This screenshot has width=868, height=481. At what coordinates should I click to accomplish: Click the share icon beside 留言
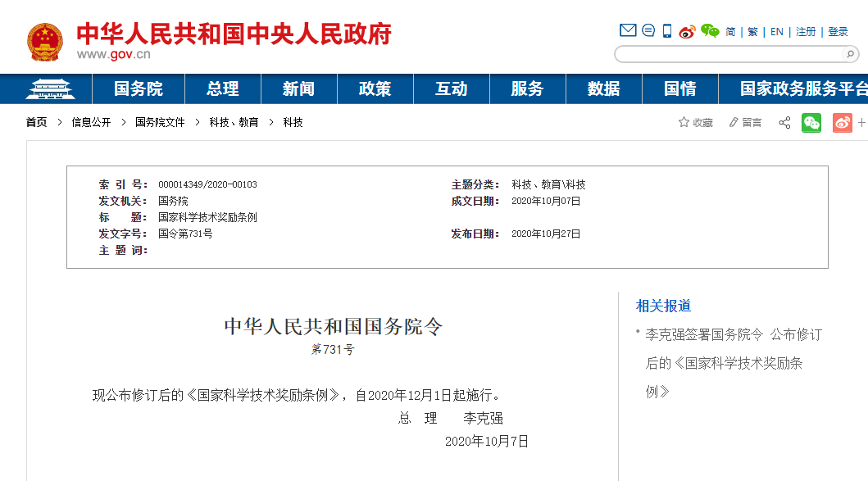pyautogui.click(x=784, y=122)
